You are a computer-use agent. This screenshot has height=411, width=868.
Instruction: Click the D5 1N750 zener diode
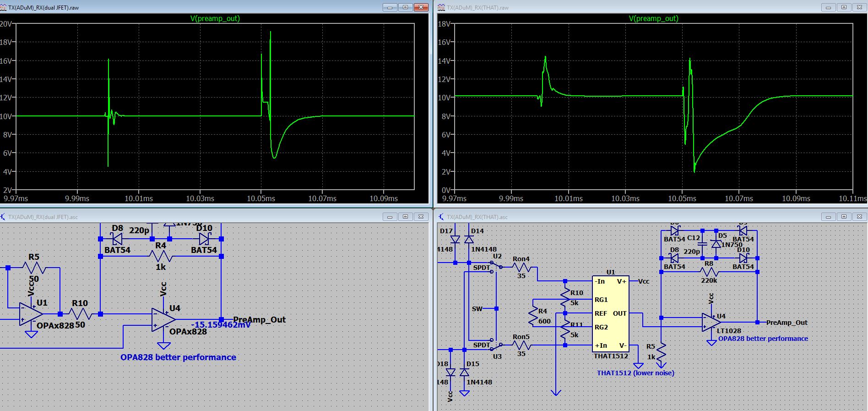tap(716, 244)
